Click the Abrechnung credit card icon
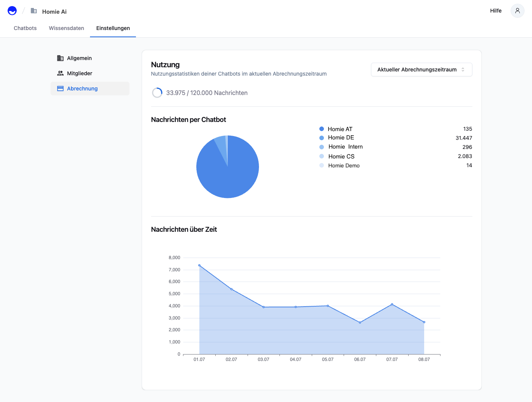 pyautogui.click(x=60, y=88)
